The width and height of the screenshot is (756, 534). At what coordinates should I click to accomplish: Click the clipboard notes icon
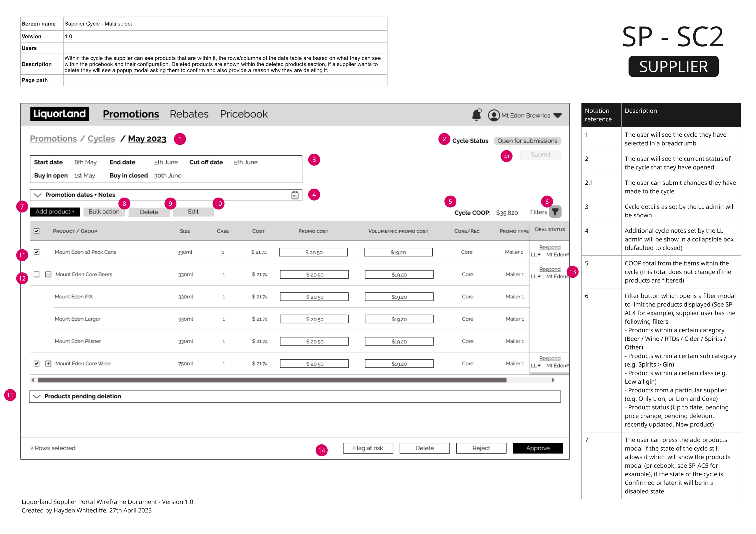pos(295,195)
